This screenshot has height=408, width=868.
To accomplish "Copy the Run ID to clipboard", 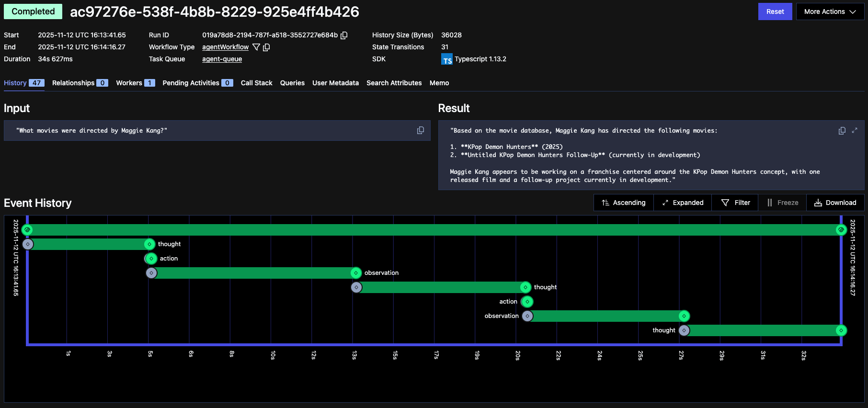I will click(x=344, y=35).
